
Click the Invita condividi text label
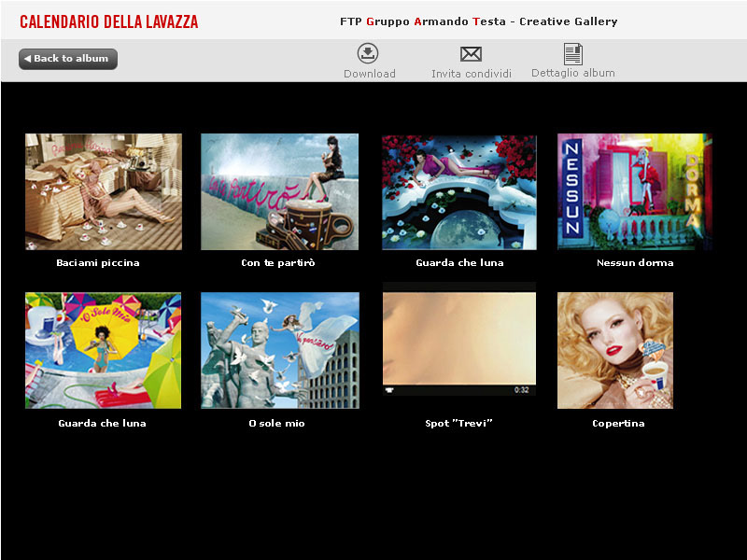pos(472,74)
